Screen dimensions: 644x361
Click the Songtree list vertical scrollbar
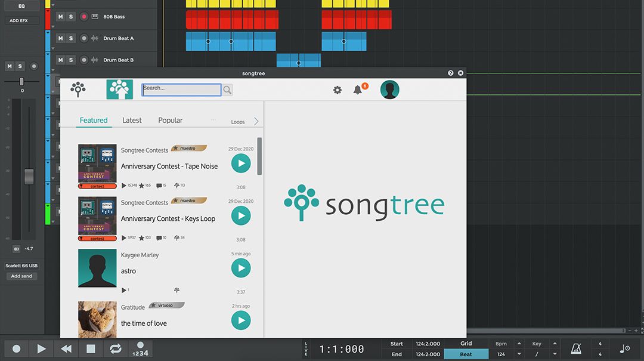click(259, 156)
